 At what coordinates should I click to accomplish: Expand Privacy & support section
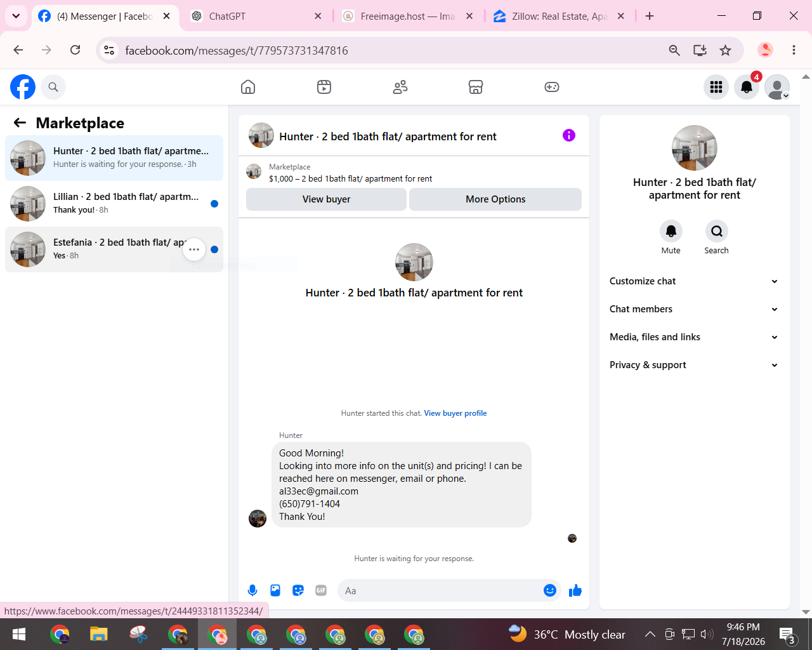tap(694, 365)
